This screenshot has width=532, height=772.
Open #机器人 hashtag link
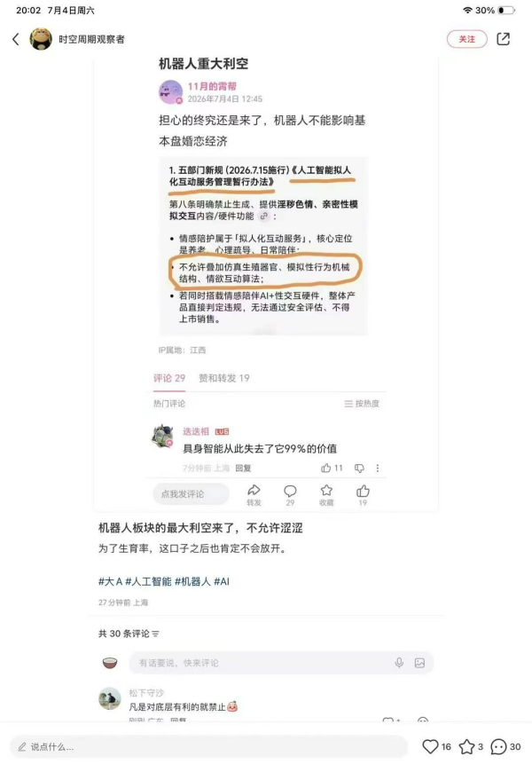(192, 581)
